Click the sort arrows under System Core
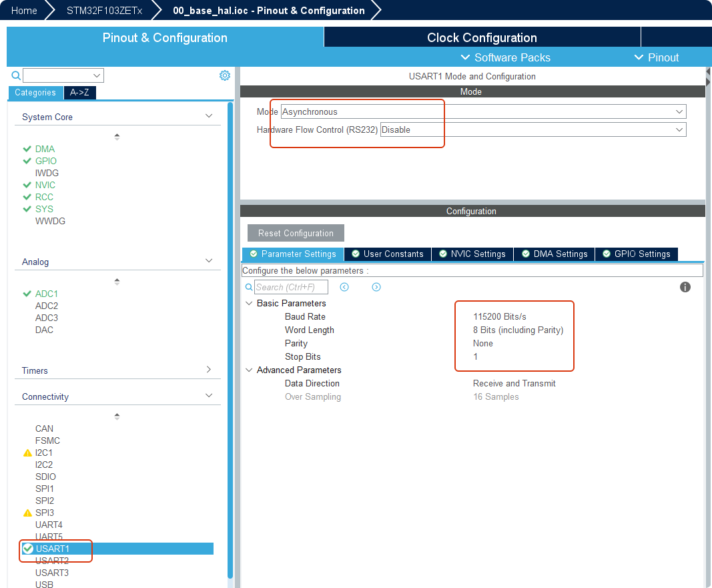This screenshot has width=712, height=588. pos(117,137)
